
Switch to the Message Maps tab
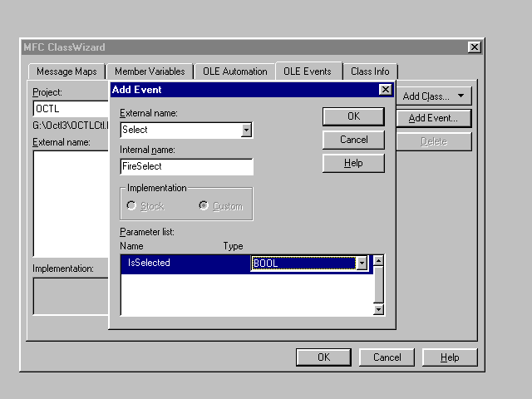coord(66,71)
